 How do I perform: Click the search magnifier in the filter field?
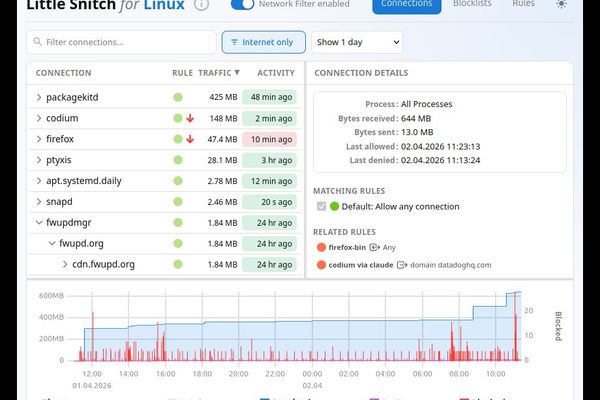pos(37,42)
